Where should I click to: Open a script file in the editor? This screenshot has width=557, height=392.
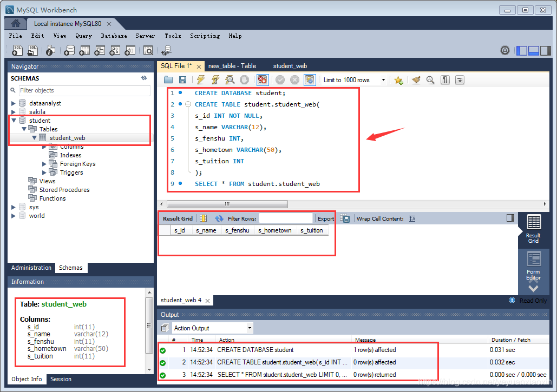pos(168,80)
